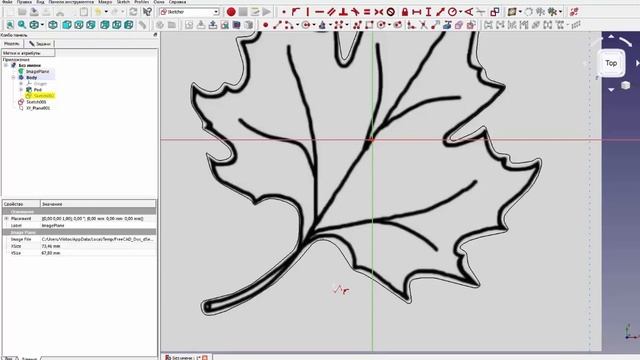Click the Fit All view icon
Image resolution: width=640 pixels, height=360 pixels.
click(10, 25)
